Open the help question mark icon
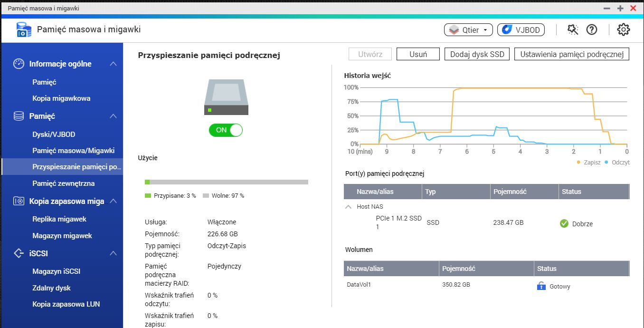 point(591,29)
